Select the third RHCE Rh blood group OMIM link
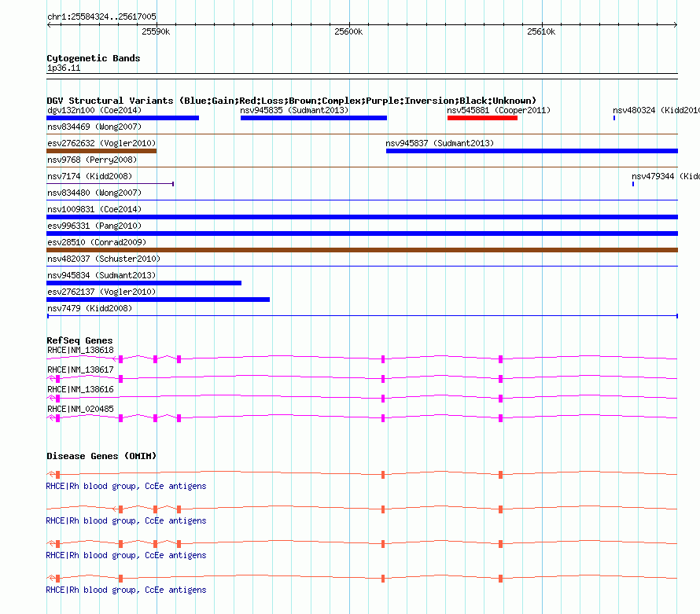This screenshot has height=614, width=700. click(x=127, y=555)
